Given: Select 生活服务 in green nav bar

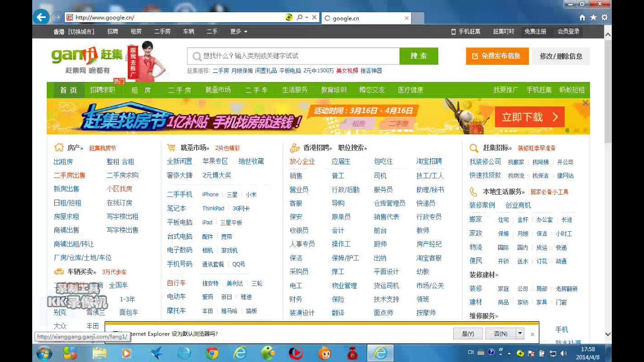Looking at the screenshot, I should pos(295,90).
